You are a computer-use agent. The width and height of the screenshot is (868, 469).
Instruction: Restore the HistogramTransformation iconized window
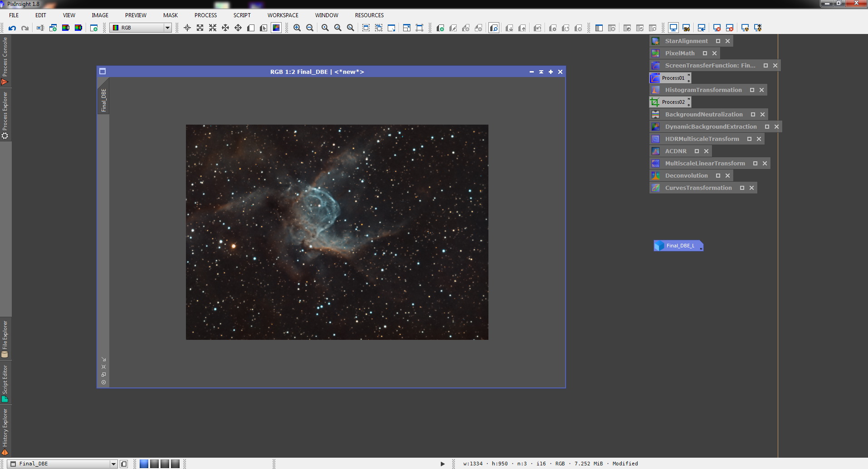pyautogui.click(x=752, y=90)
